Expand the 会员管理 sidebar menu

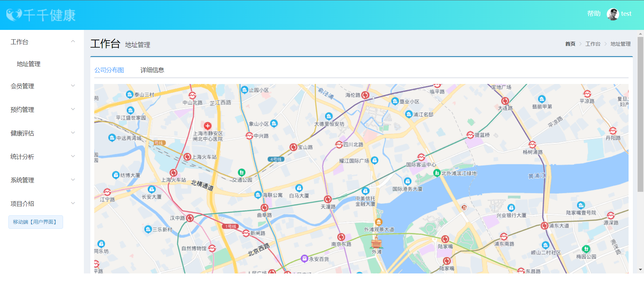pos(42,86)
